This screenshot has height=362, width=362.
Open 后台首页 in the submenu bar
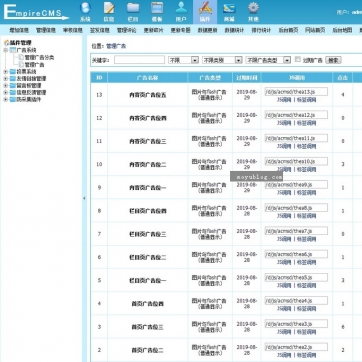[288, 30]
